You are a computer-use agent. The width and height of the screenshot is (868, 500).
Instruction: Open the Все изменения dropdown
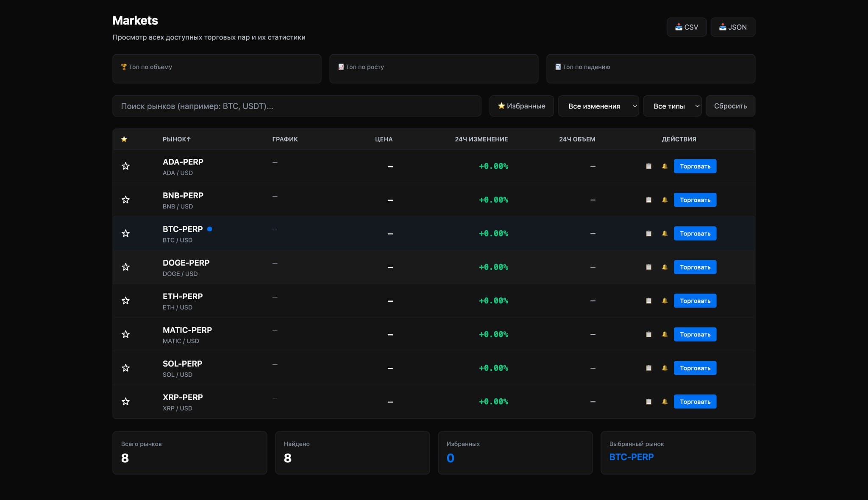pyautogui.click(x=598, y=106)
